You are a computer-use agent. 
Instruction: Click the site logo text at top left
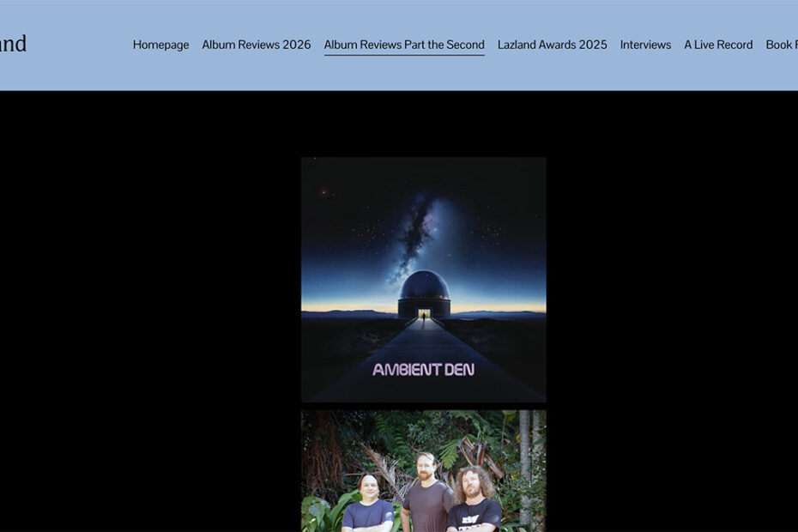point(12,44)
